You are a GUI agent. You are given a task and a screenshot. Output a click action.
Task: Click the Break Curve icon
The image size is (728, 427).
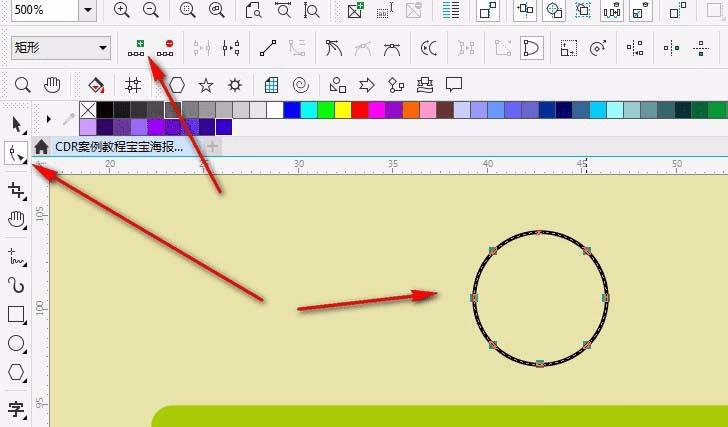[x=231, y=48]
